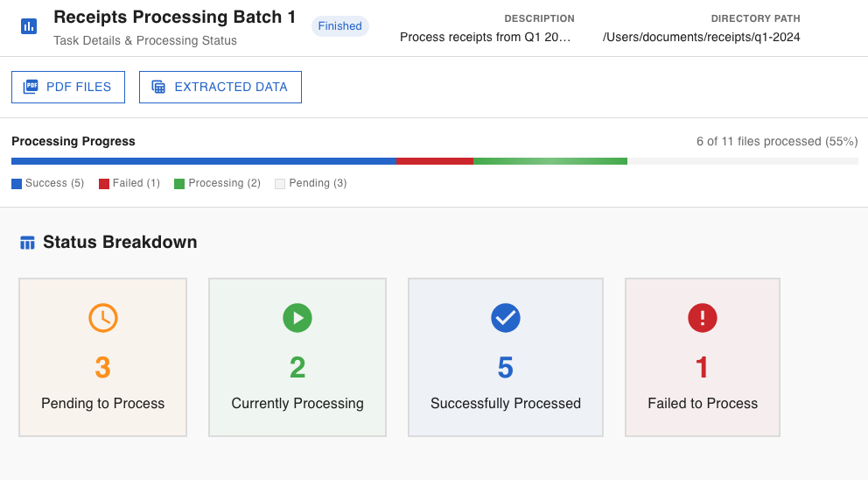This screenshot has height=480, width=868.
Task: Click the truncated description text
Action: coord(486,37)
